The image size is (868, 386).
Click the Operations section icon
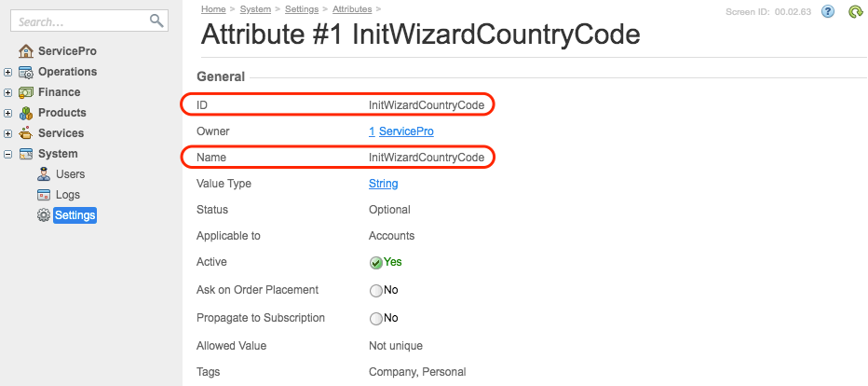26,72
